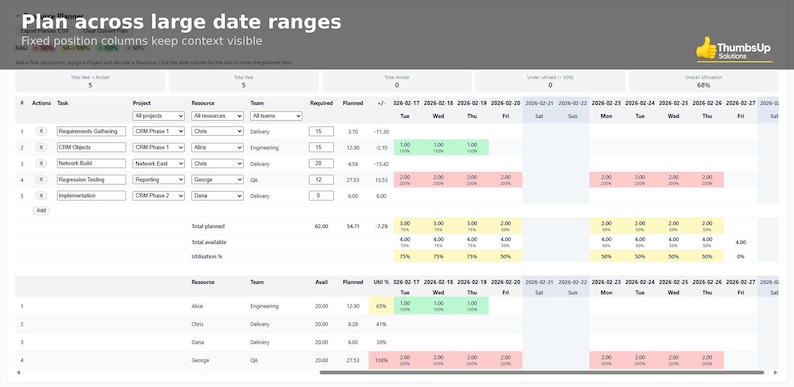
Task: Click X to remove Network Build task
Action: pos(42,164)
